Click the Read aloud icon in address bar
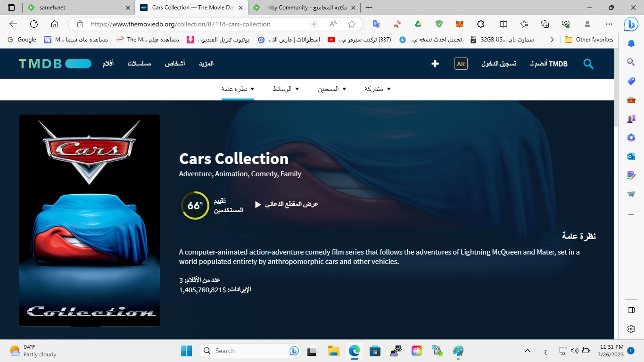Viewport: 644px width, 362px height. pos(333,24)
